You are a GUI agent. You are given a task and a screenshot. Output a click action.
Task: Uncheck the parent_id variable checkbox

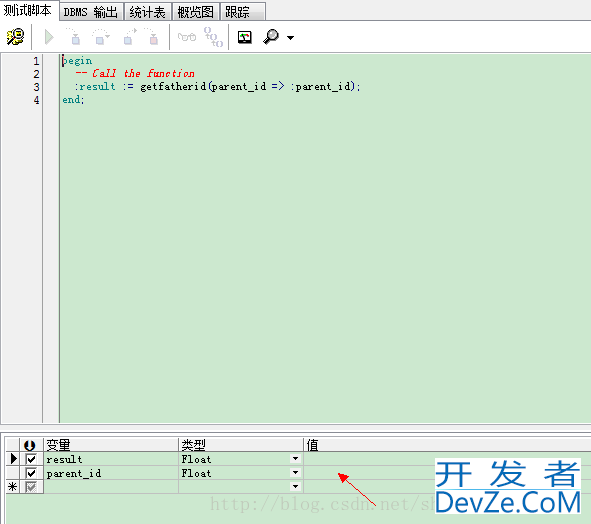click(x=31, y=473)
